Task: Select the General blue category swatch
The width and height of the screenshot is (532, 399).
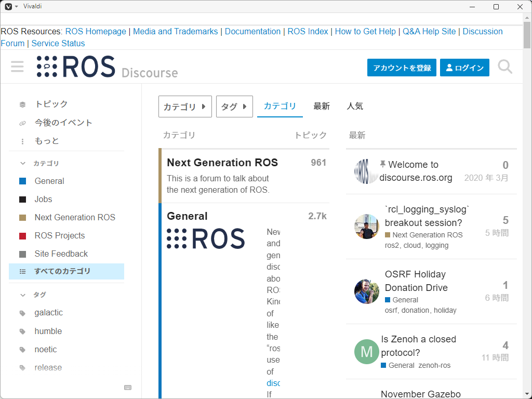Action: tap(23, 181)
